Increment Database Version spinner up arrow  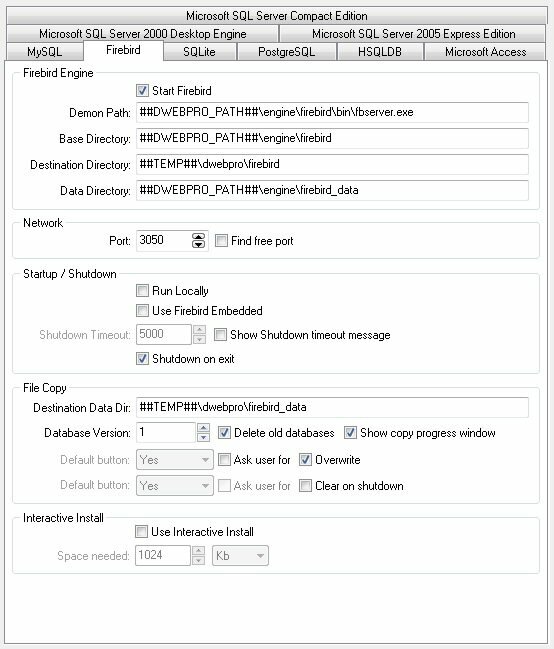[x=203, y=428]
